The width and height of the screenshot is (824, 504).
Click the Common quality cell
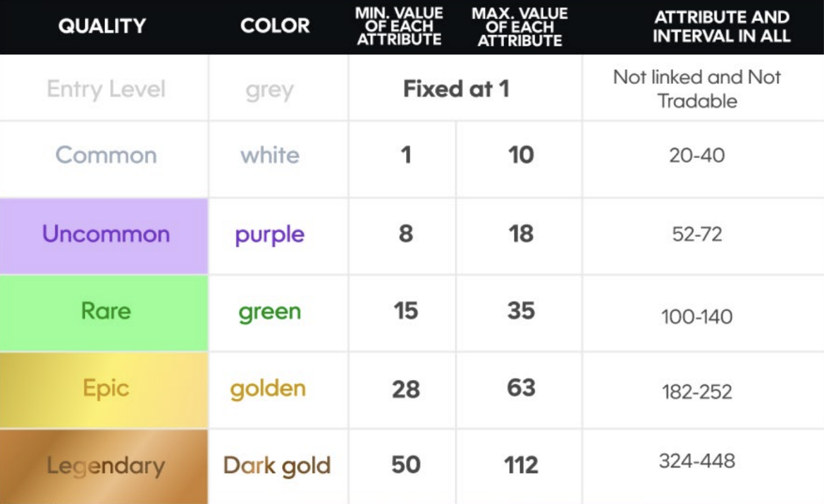(x=106, y=155)
